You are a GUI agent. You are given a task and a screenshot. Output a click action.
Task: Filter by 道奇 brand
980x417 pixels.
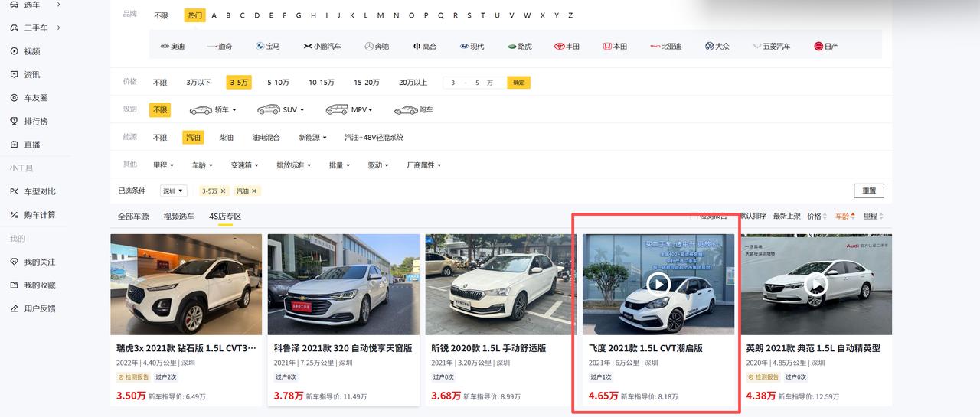pos(220,46)
